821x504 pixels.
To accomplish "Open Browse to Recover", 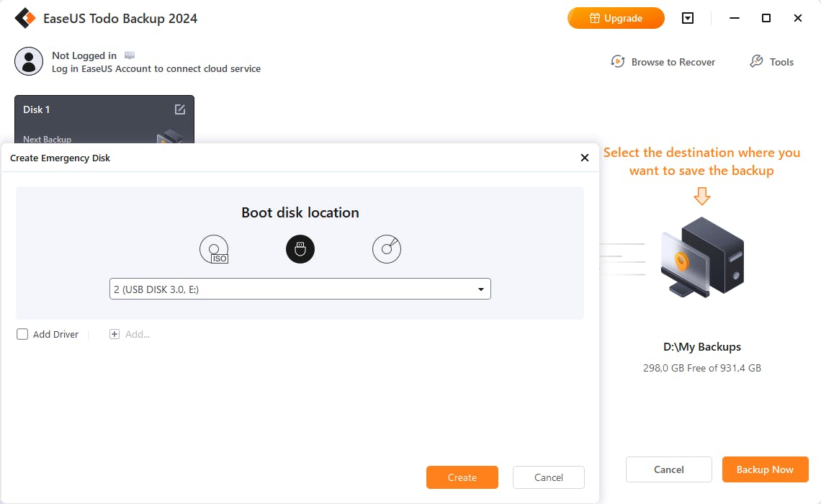I will (x=663, y=62).
